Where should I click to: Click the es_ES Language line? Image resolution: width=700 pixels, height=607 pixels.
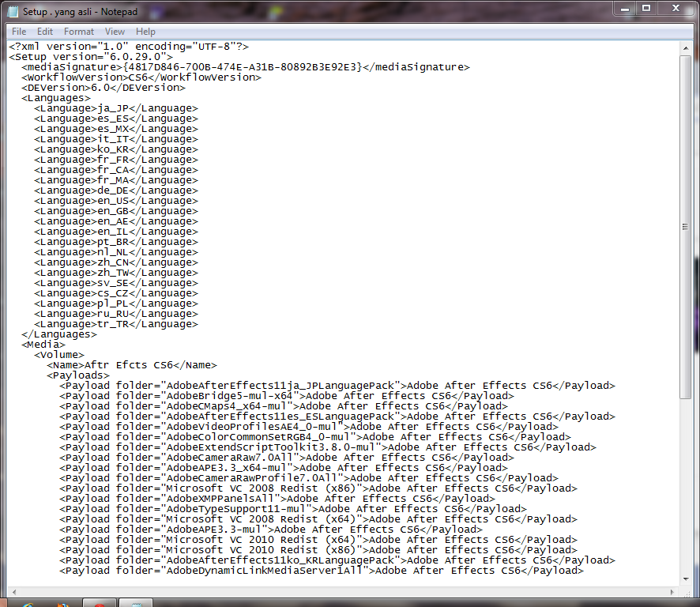(116, 119)
